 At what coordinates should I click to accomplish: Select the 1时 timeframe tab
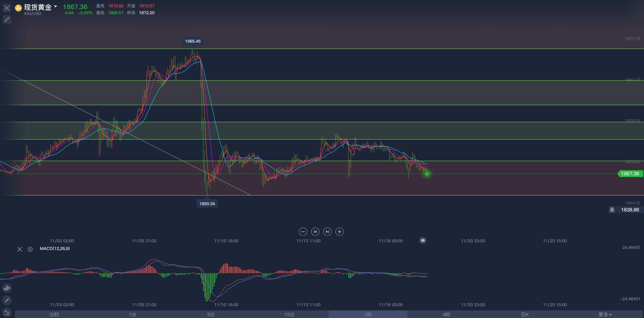tap(368, 315)
